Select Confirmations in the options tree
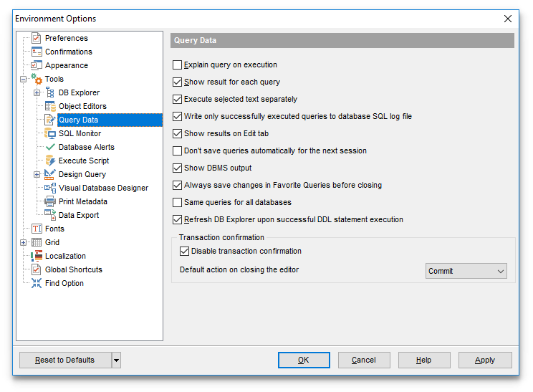Viewport: 533px width, 392px height. point(69,52)
